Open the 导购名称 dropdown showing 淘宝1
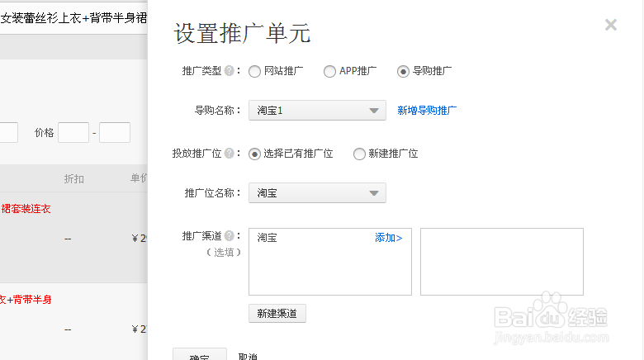The width and height of the screenshot is (644, 360). pyautogui.click(x=317, y=110)
